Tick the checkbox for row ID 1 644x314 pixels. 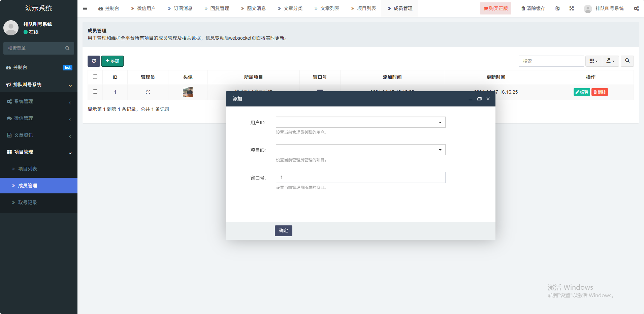pyautogui.click(x=95, y=92)
